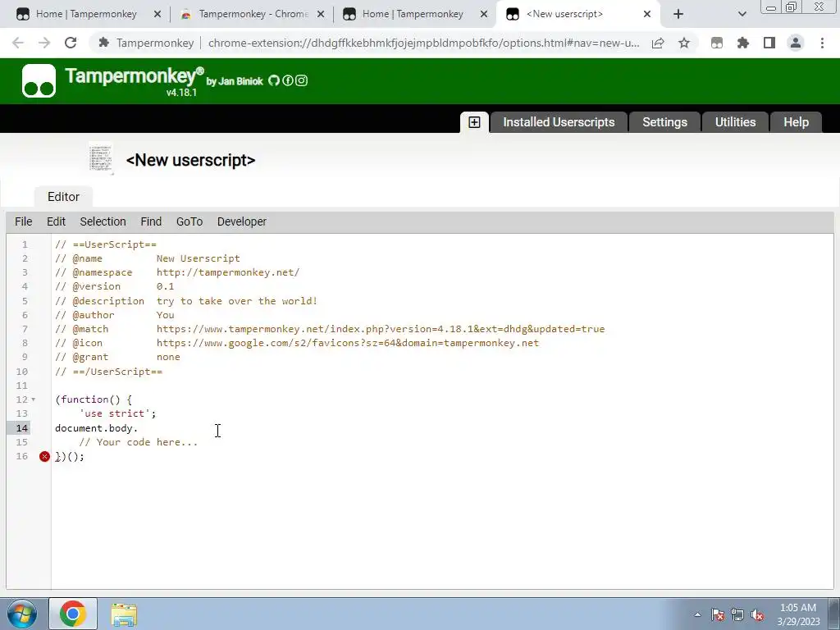Open the Find menu in the editor

coord(151,221)
